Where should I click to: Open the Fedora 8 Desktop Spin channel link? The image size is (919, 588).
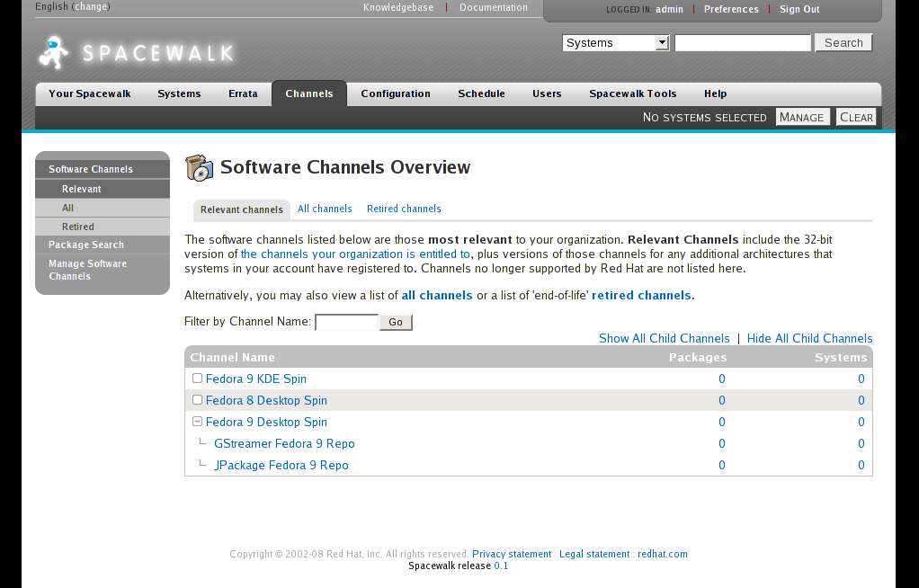[x=266, y=400]
